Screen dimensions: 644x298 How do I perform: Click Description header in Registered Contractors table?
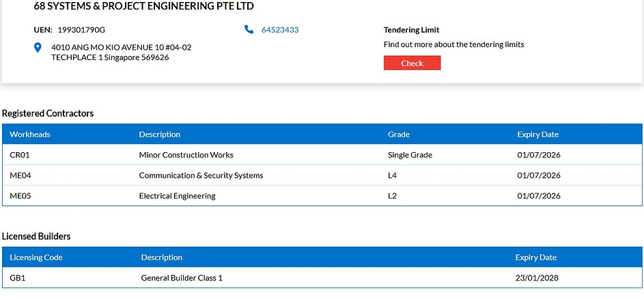[159, 134]
